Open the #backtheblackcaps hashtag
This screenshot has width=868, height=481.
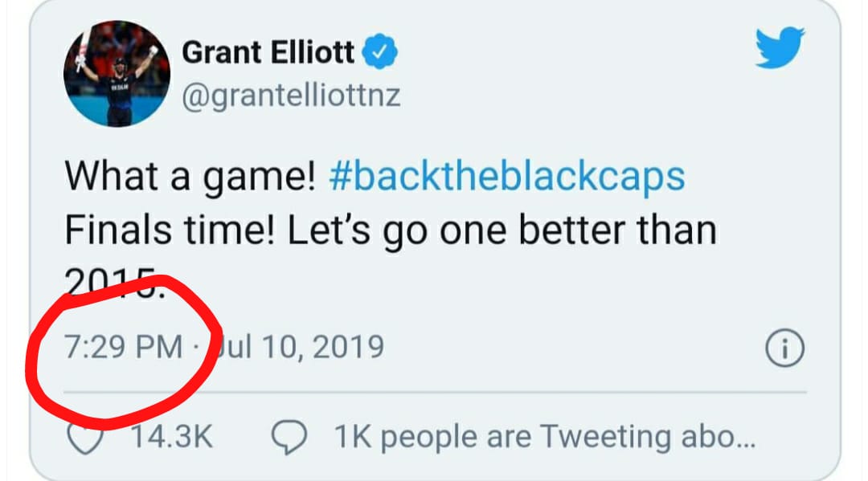click(507, 176)
